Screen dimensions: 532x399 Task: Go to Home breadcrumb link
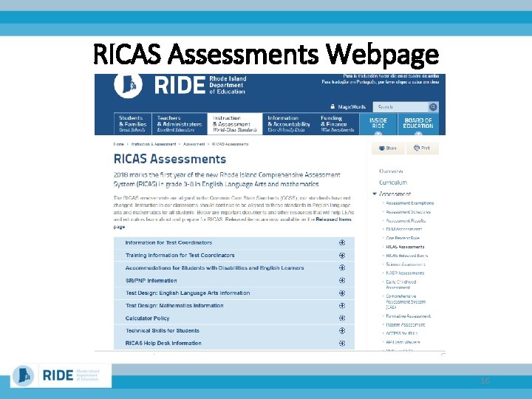119,144
